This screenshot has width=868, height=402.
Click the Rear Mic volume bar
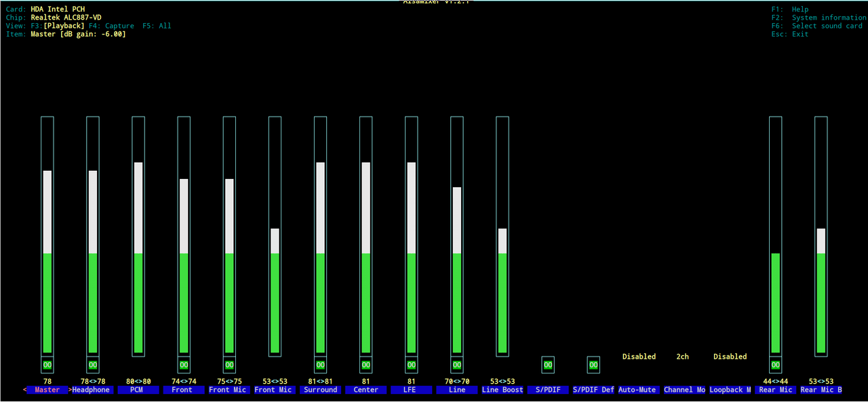pos(775,236)
